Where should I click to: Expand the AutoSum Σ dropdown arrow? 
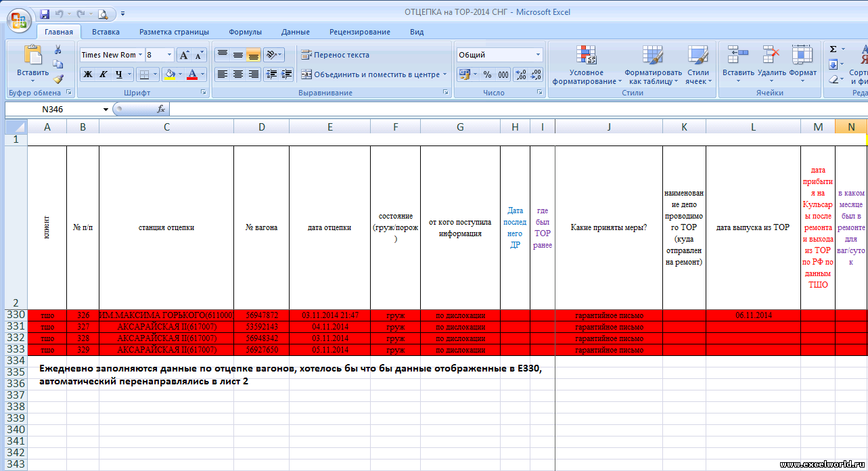coord(842,49)
